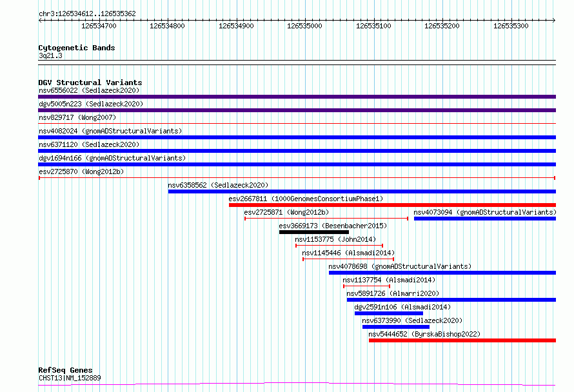Image resolution: width=574 pixels, height=392 pixels.
Task: Click esv2725870 (Wong2012b) variant label
Action: click(81, 171)
